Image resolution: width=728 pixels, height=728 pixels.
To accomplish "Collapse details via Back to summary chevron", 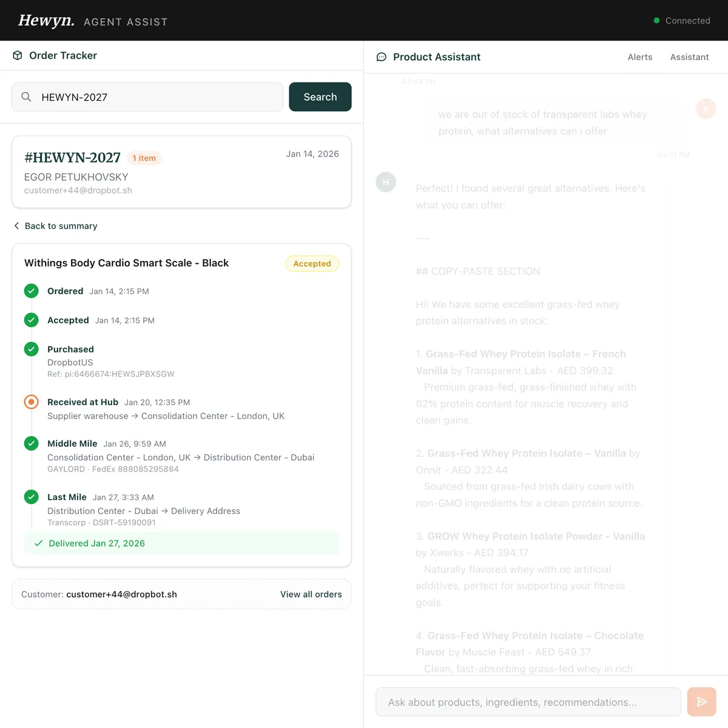I will point(16,226).
